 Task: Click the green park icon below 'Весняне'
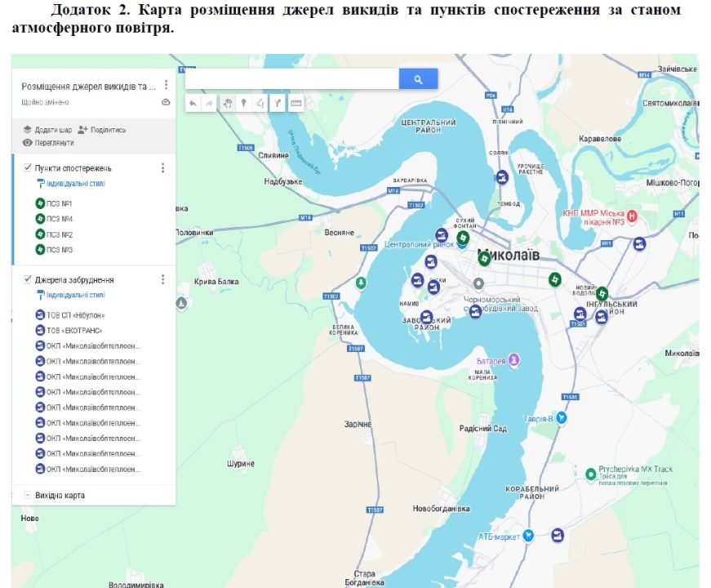[x=361, y=283]
